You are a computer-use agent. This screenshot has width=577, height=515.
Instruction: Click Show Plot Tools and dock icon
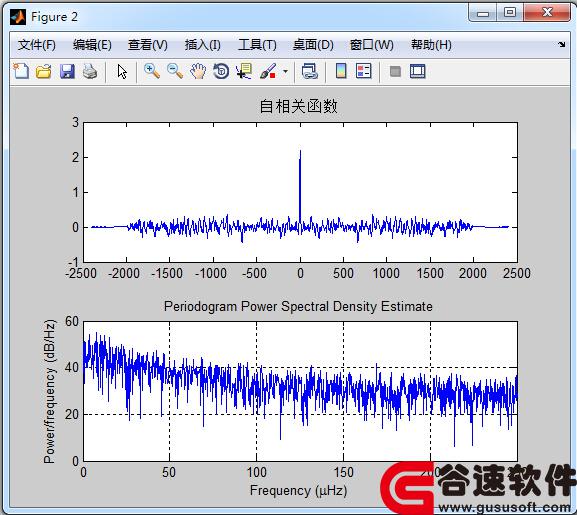(418, 71)
